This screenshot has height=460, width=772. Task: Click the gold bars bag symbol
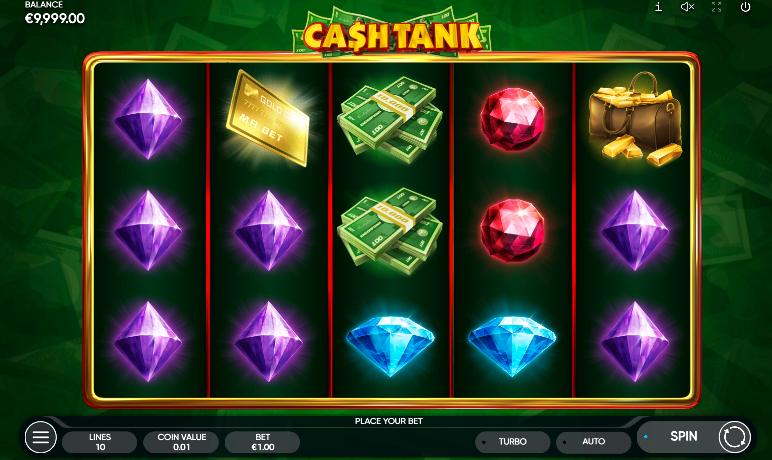[635, 119]
